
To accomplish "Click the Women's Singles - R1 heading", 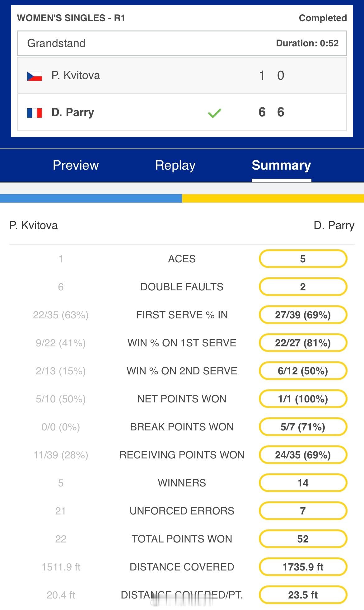I will pos(71,18).
